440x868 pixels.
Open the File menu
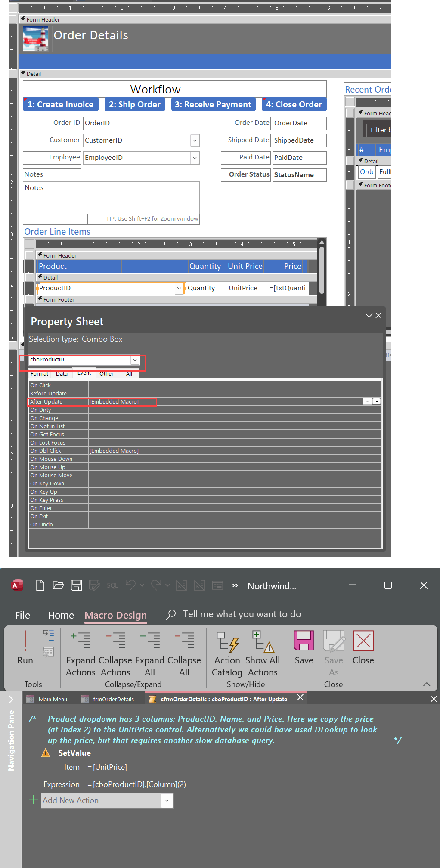22,615
